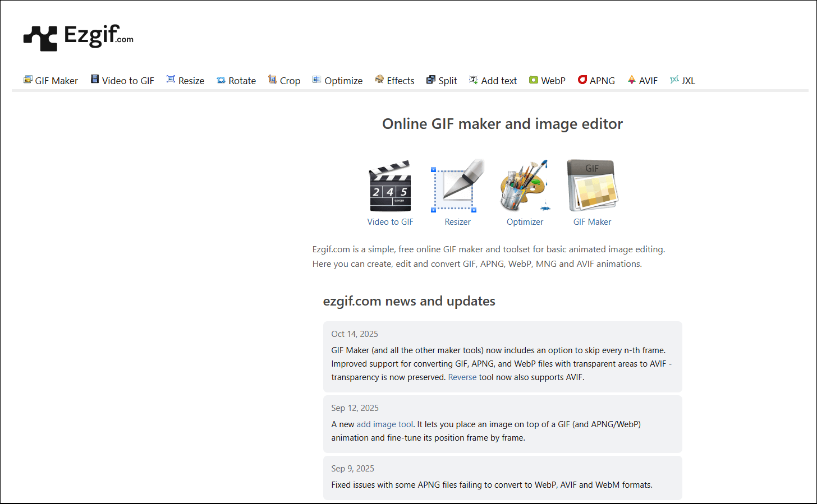Open the Video to GIF link under clapperboard
817x504 pixels.
(391, 222)
